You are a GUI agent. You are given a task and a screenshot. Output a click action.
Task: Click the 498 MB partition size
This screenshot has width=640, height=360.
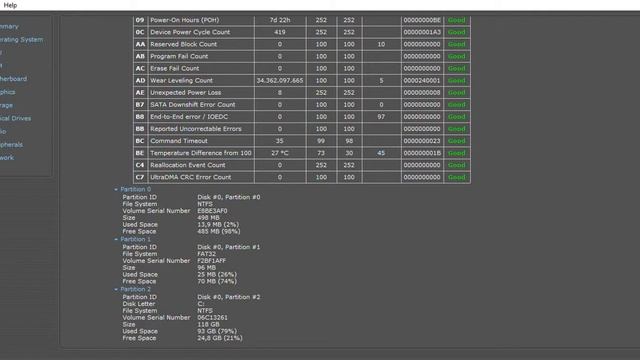point(208,218)
